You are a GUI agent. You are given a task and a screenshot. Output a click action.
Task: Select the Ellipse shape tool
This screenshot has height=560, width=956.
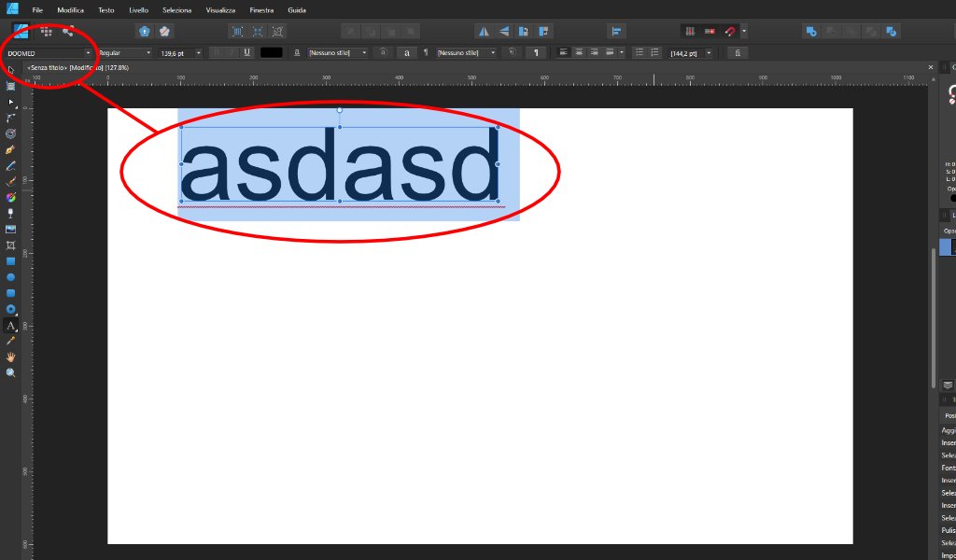click(10, 276)
